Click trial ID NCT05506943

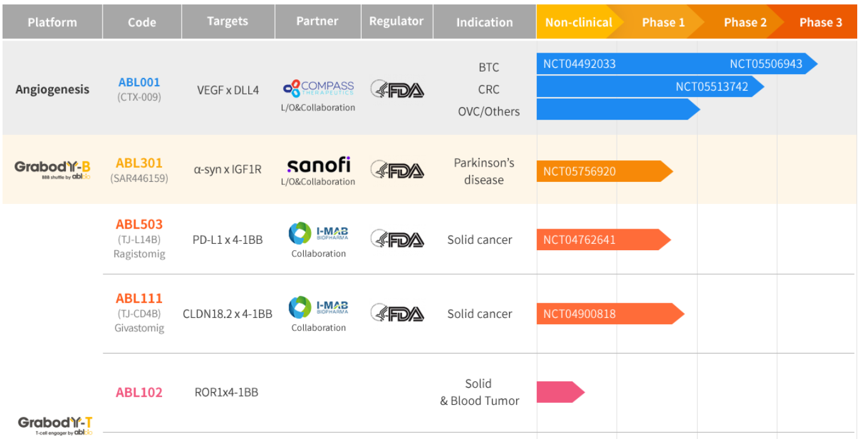(765, 63)
